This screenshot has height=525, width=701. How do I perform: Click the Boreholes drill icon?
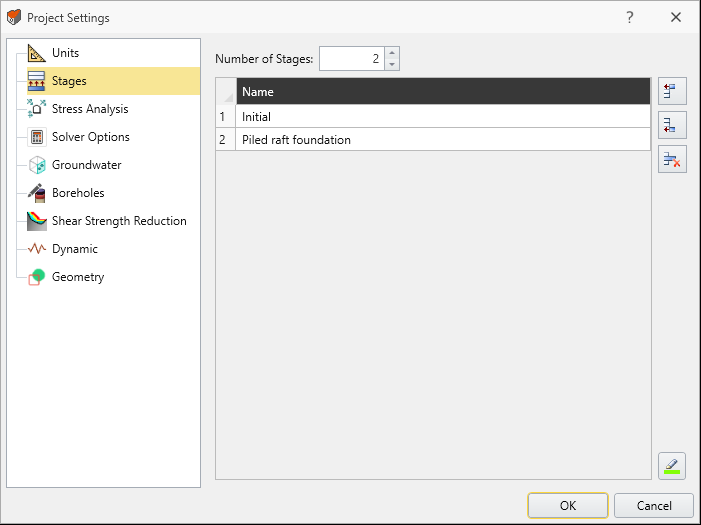(x=37, y=193)
